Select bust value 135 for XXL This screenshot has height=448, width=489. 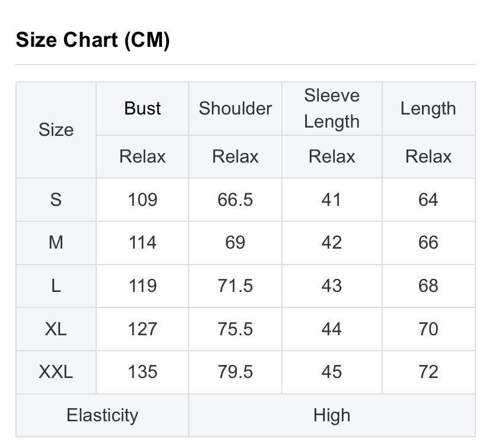142,372
